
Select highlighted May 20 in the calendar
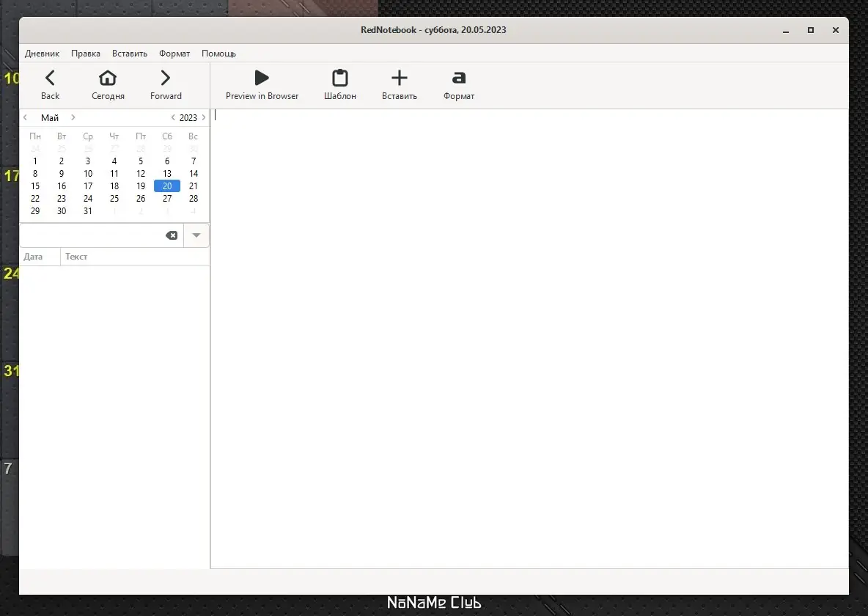click(167, 186)
